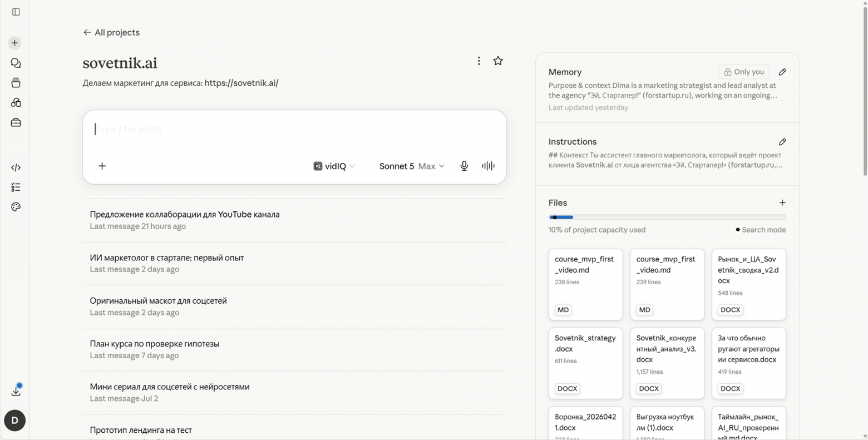Open the briefcase icon in the sidebar
Screen dimensions: 868x440
[x=16, y=122]
